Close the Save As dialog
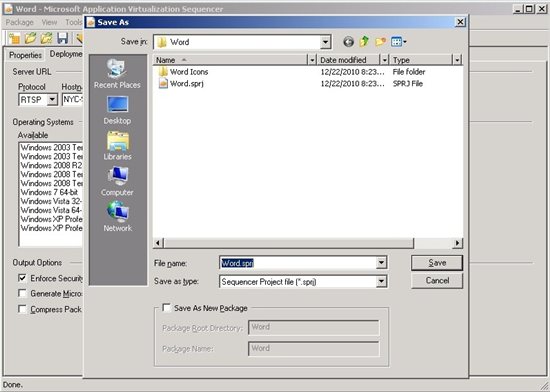Image resolution: width=550 pixels, height=392 pixels. [460, 22]
